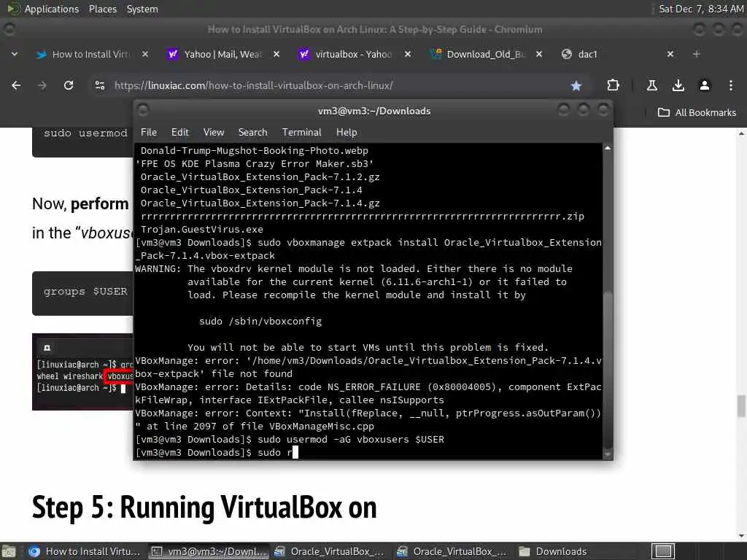Image resolution: width=747 pixels, height=560 pixels.
Task: Reload the linuxiac page
Action: tap(69, 85)
